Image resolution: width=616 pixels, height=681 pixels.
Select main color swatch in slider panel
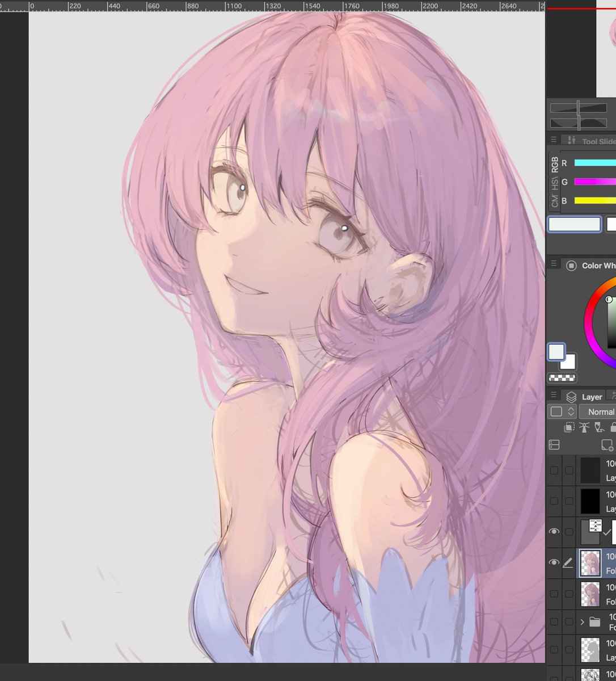coord(574,224)
